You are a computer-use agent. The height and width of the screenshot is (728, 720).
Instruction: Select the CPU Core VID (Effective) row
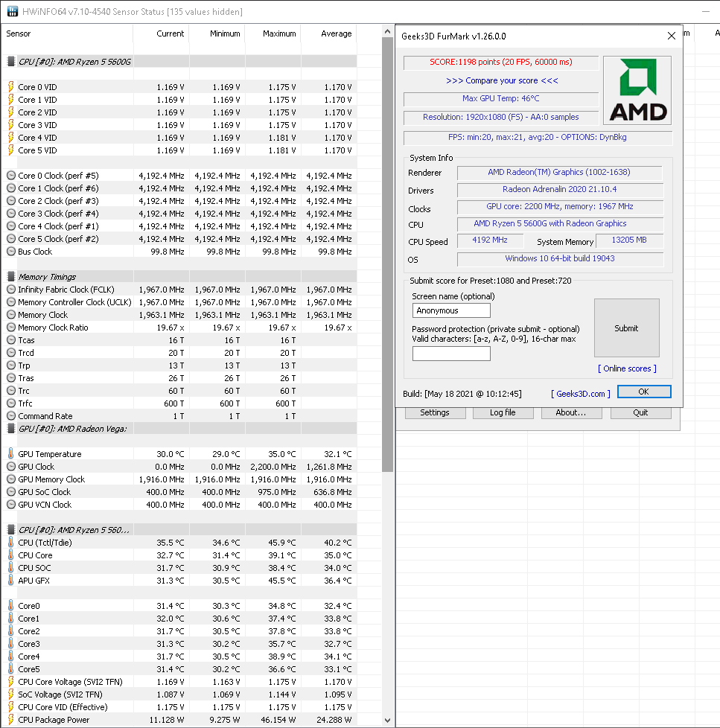[179, 707]
